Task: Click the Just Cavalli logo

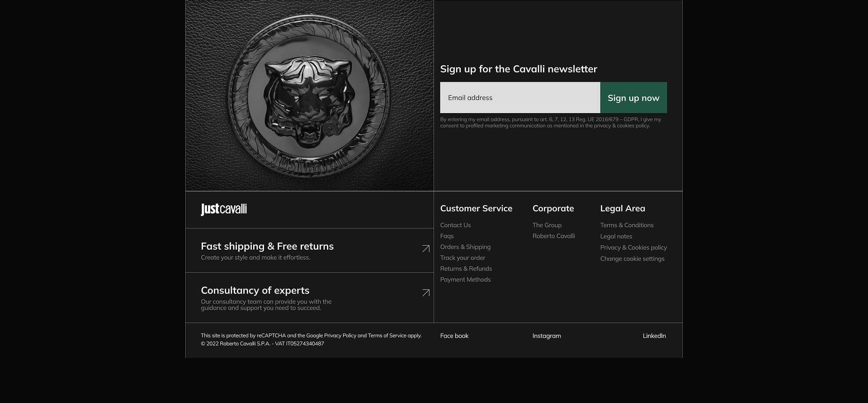Action: tap(224, 209)
